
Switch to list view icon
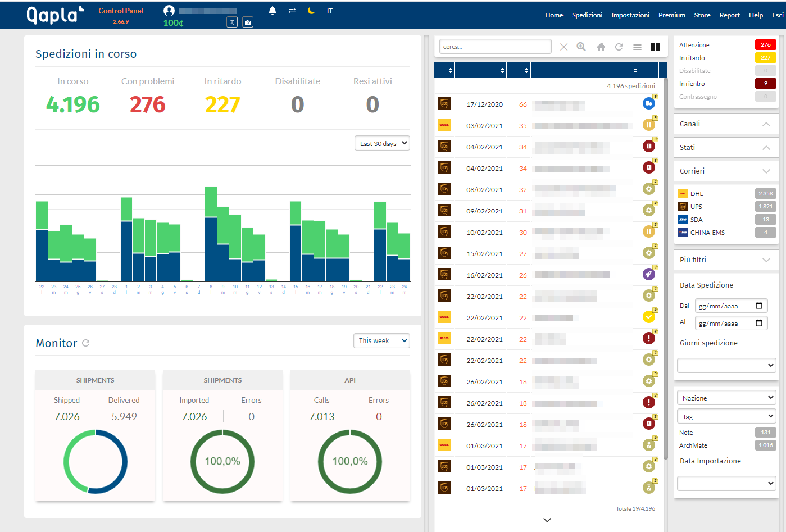[x=637, y=47]
